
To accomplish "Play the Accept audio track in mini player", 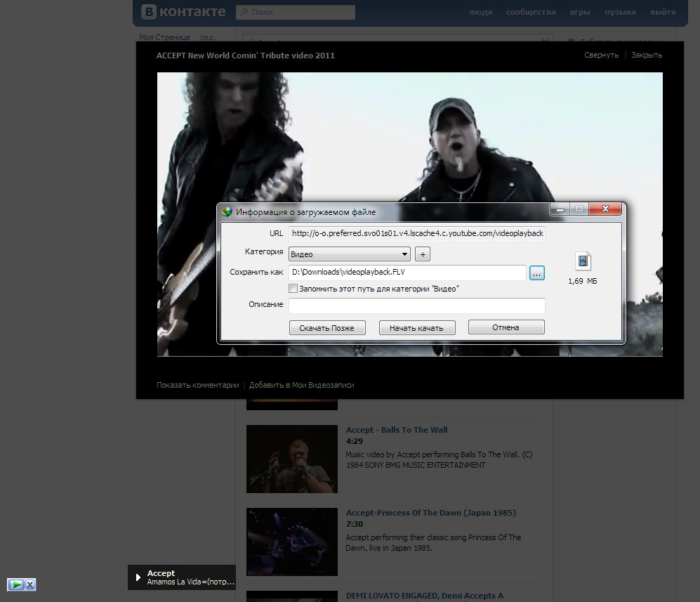I will 138,577.
